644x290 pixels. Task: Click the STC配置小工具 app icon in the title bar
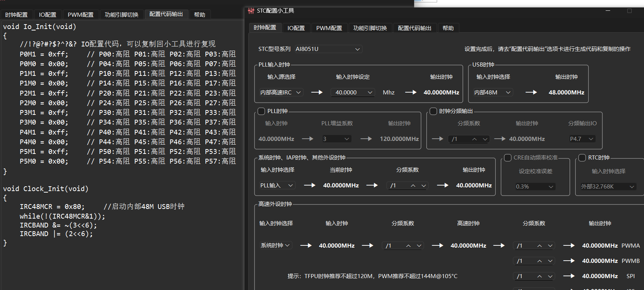tap(251, 11)
